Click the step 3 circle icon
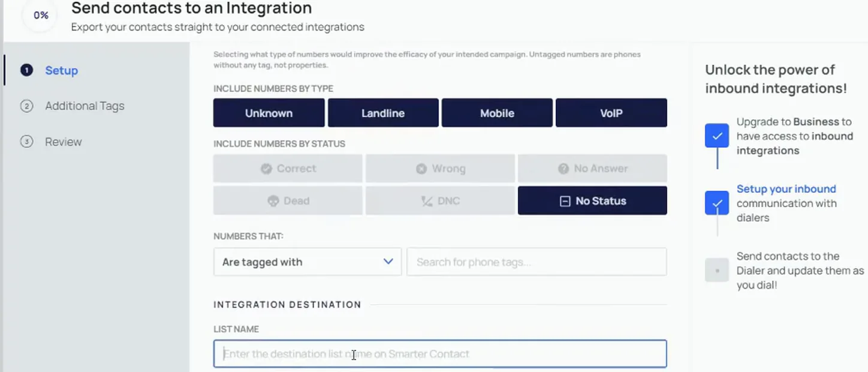 pos(26,142)
